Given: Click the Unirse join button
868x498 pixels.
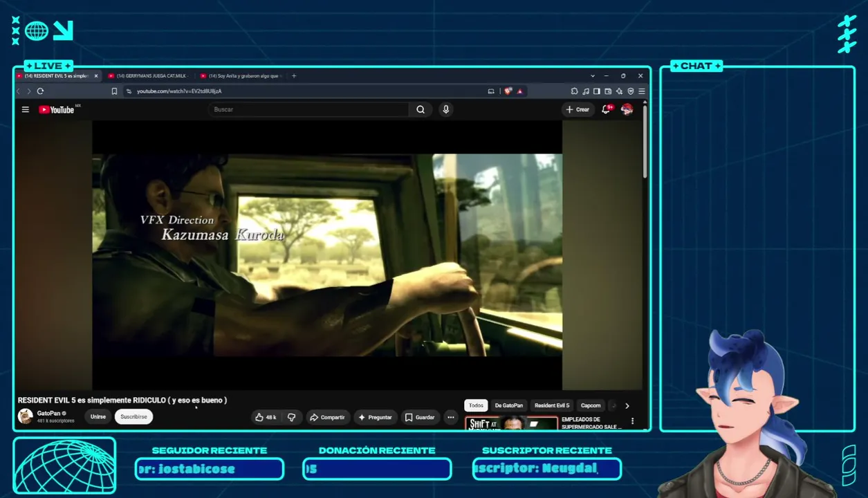Looking at the screenshot, I should (x=98, y=417).
